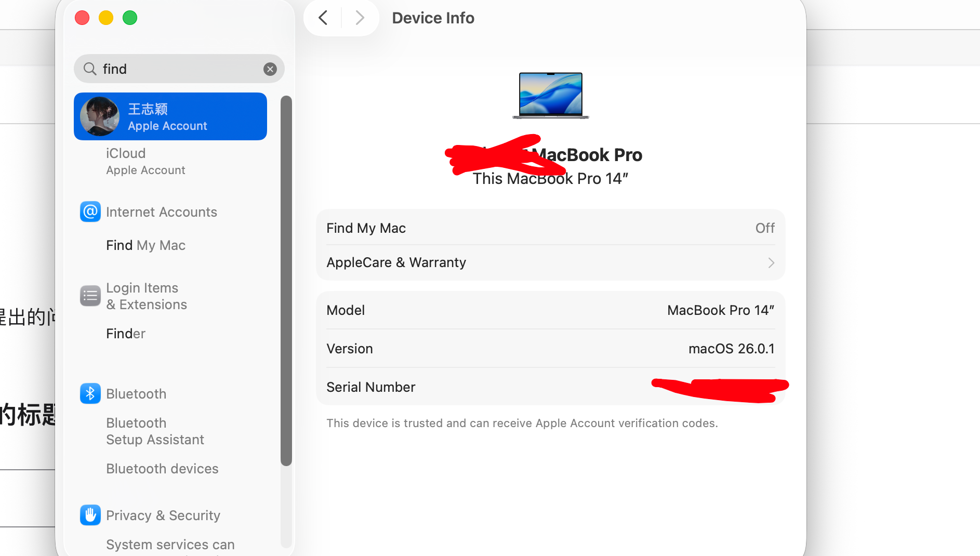This screenshot has width=980, height=556.
Task: Click the red close window button
Action: (x=82, y=18)
